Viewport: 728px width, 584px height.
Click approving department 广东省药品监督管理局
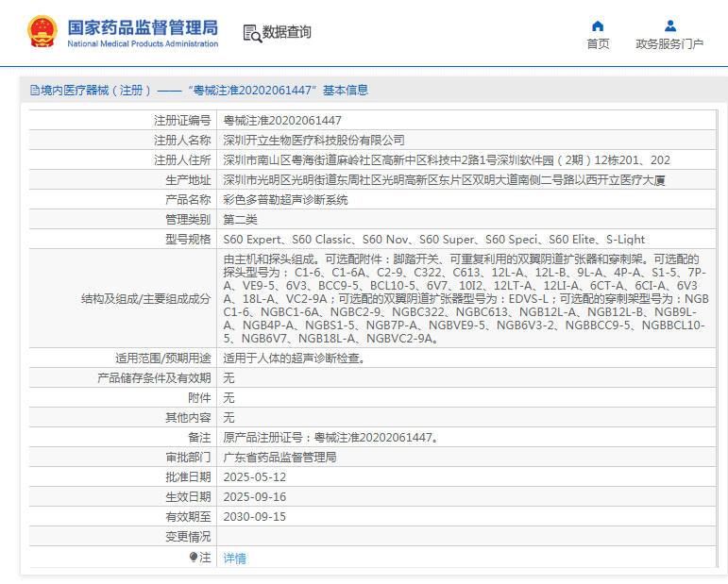[279, 458]
